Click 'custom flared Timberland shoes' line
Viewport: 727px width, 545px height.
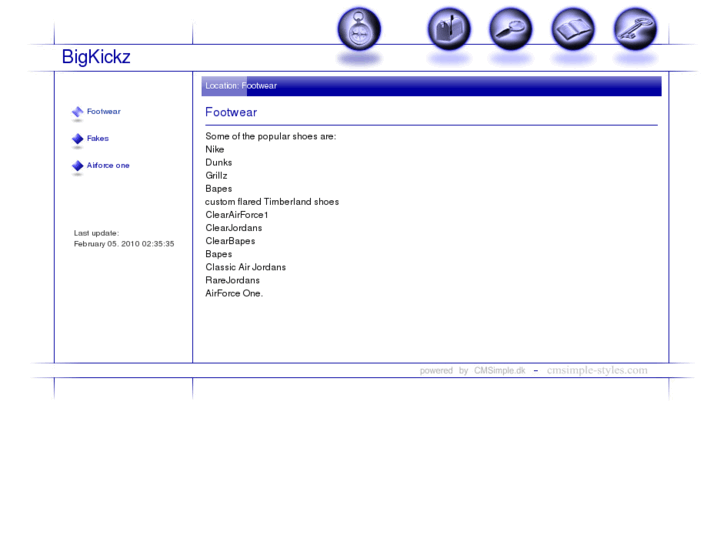tap(272, 202)
